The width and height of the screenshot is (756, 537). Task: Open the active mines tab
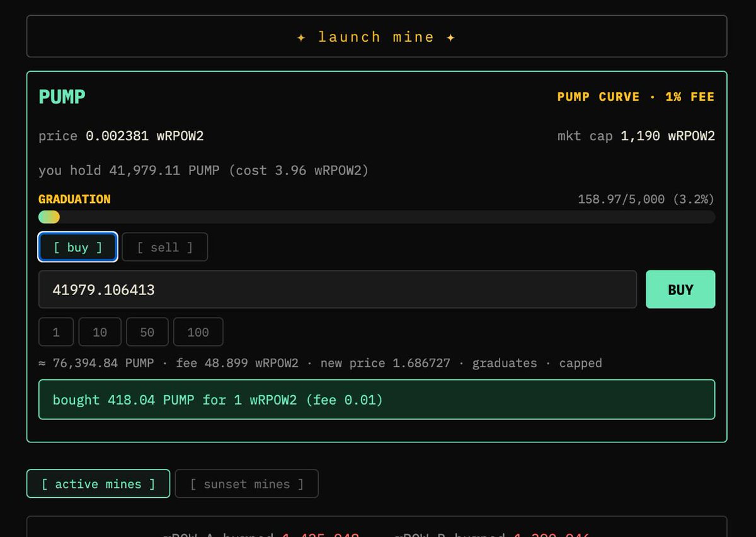point(98,484)
